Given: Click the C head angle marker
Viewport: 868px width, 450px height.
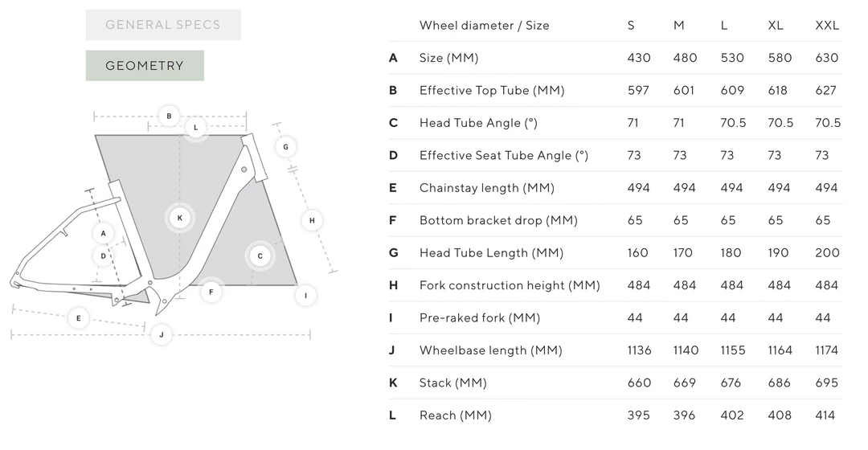Looking at the screenshot, I should point(260,256).
